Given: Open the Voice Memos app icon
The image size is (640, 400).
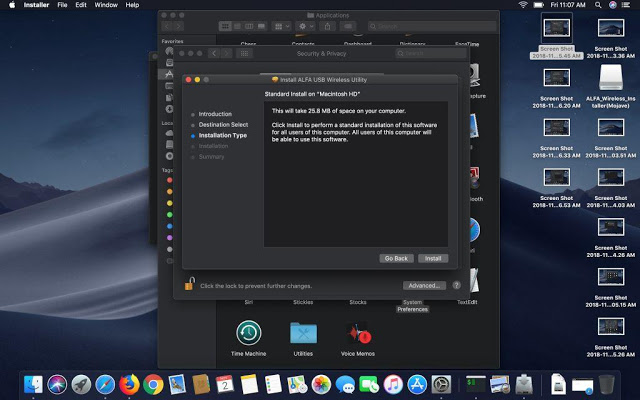Looking at the screenshot, I should 358,333.
